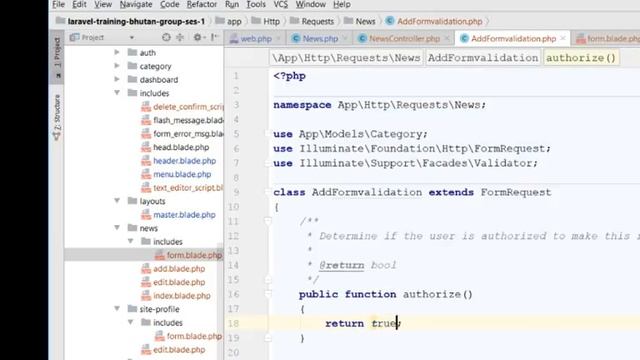
Task: Open the Refactor menu
Action: click(202, 4)
